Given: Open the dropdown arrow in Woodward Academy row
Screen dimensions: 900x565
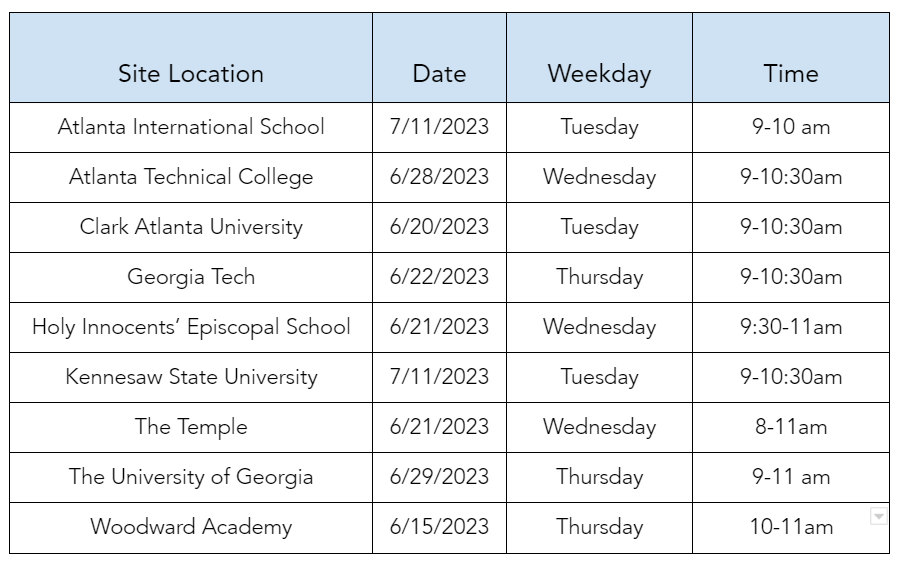Looking at the screenshot, I should point(879,516).
